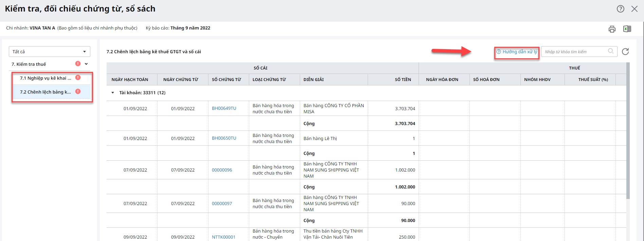Click the Ngày hạch toán column header

(132, 80)
